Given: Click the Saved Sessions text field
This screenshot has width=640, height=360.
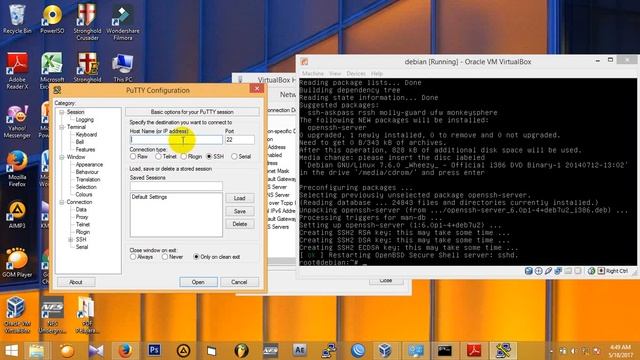Looking at the screenshot, I should click(x=176, y=186).
